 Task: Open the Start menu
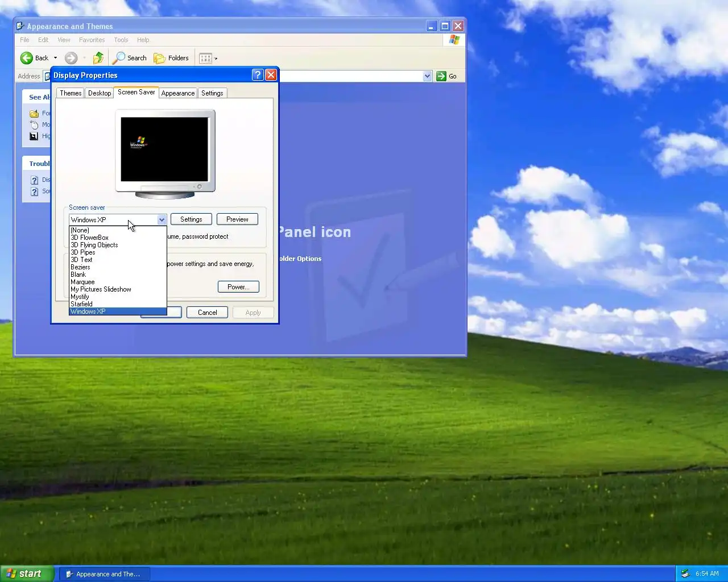click(27, 574)
